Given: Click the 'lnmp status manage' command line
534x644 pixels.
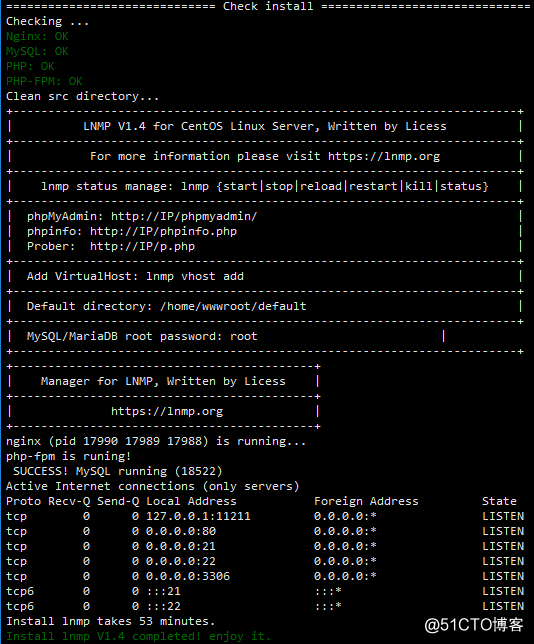Looking at the screenshot, I should point(265,186).
